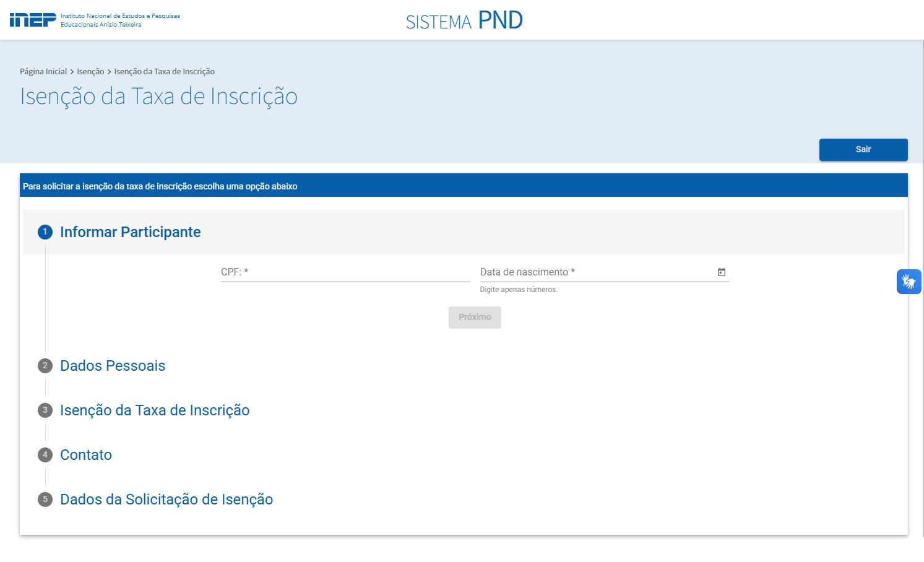Click step 3 circle icon

[x=45, y=410]
